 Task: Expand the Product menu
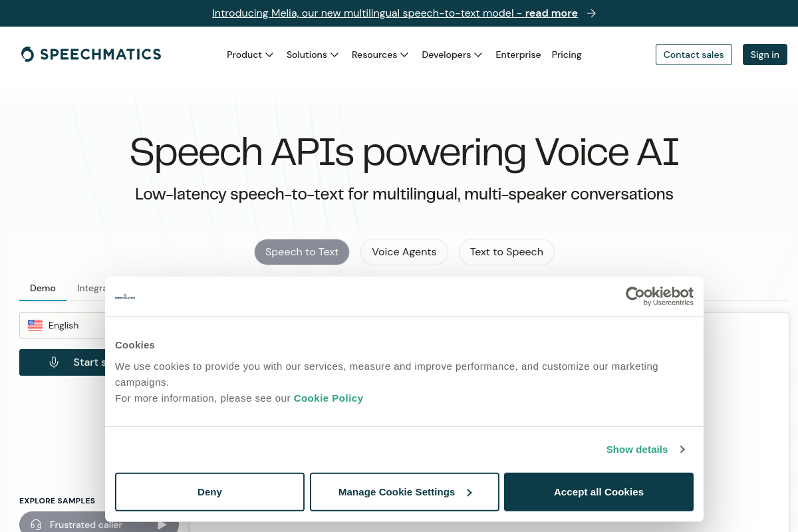(250, 55)
